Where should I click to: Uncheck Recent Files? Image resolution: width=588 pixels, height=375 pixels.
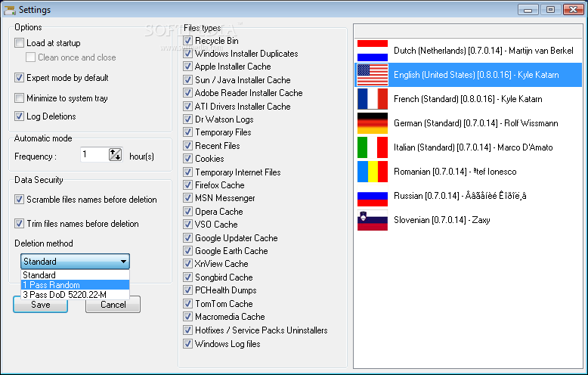pos(187,145)
